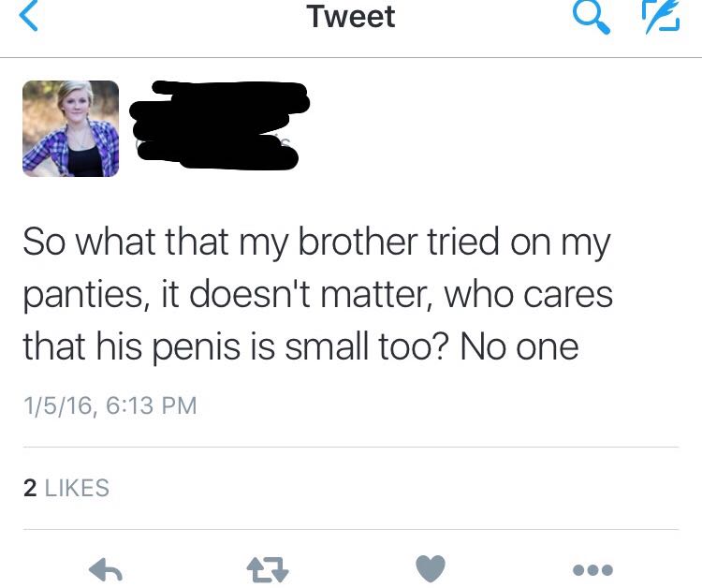This screenshot has width=702, height=588.
Task: Tap the 1/5/16, 6:13 PM timestamp
Action: [110, 405]
